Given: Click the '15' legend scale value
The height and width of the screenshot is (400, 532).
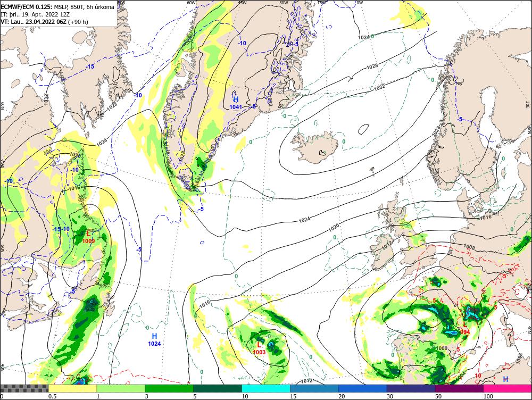Looking at the screenshot, I should (x=293, y=396).
